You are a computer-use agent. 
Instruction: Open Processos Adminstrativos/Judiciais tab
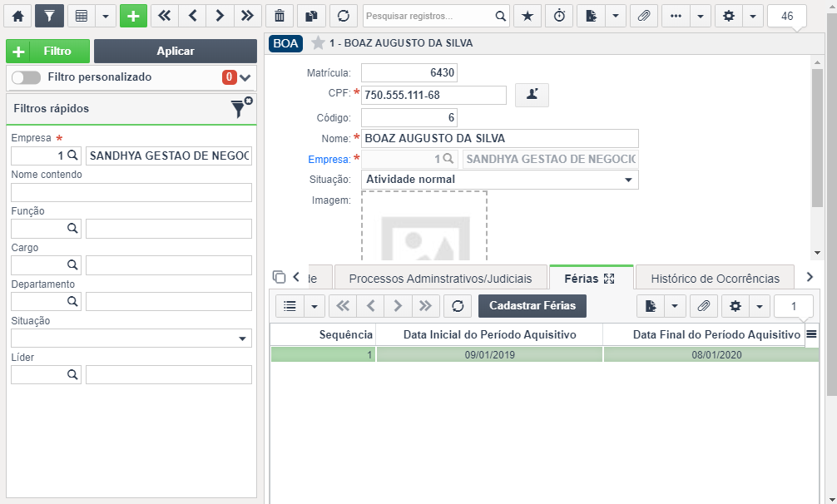440,279
